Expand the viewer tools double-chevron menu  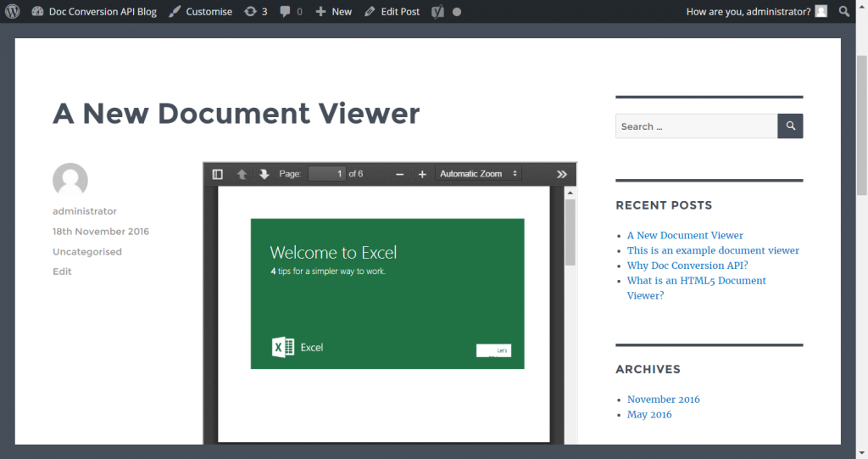pos(562,174)
